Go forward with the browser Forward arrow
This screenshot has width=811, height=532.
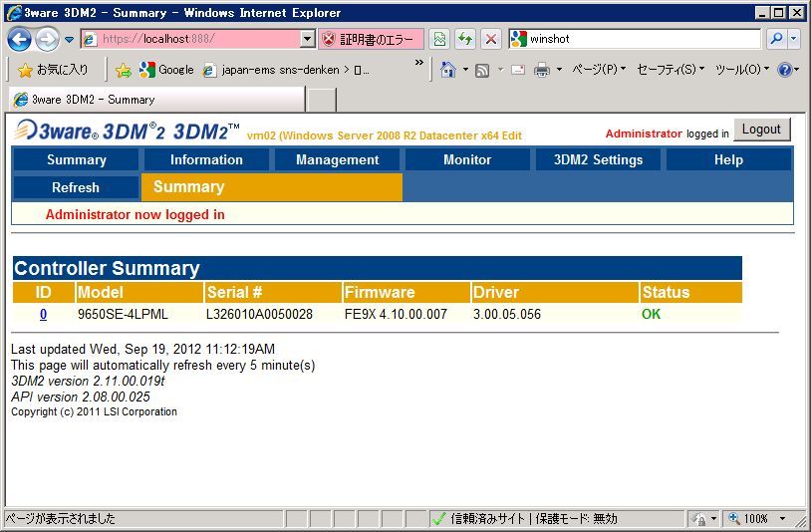[47, 39]
